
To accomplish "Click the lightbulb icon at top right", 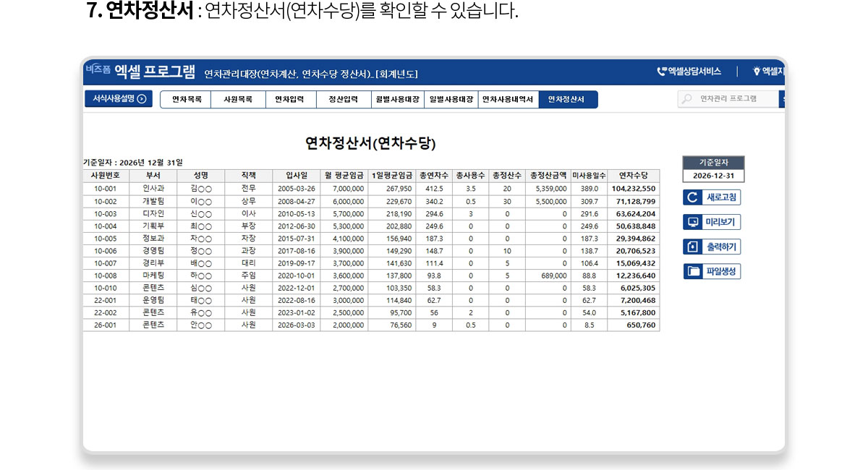I will [x=757, y=72].
